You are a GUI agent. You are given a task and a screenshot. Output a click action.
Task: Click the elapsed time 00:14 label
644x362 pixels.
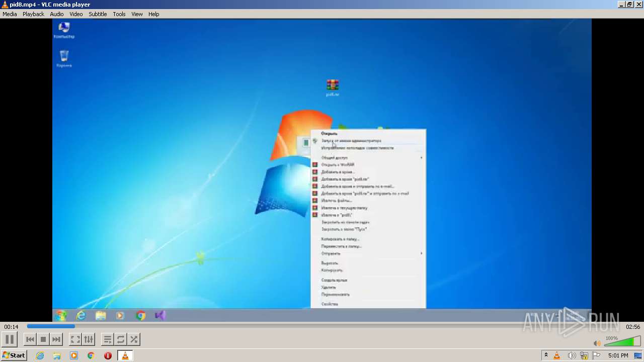(x=11, y=327)
